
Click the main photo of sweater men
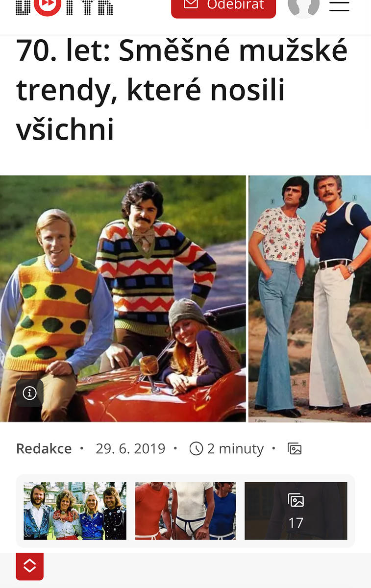[123, 299]
